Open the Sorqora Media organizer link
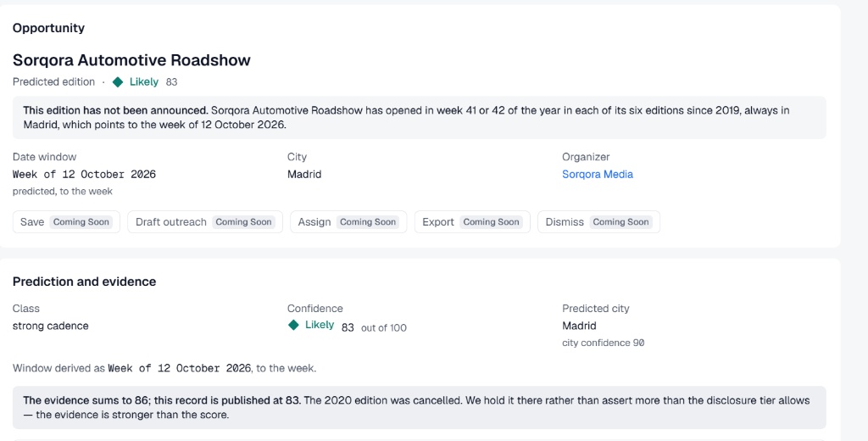 [x=598, y=174]
